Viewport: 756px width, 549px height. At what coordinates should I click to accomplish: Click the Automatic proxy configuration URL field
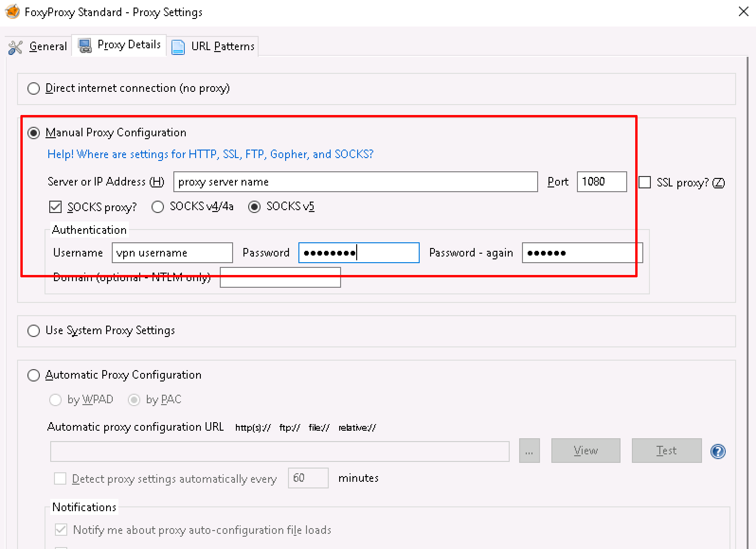click(280, 452)
